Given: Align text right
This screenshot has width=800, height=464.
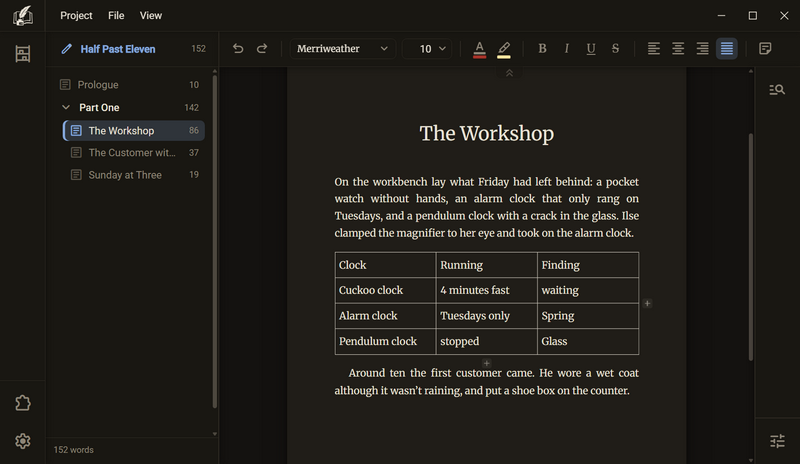Looking at the screenshot, I should (x=703, y=48).
